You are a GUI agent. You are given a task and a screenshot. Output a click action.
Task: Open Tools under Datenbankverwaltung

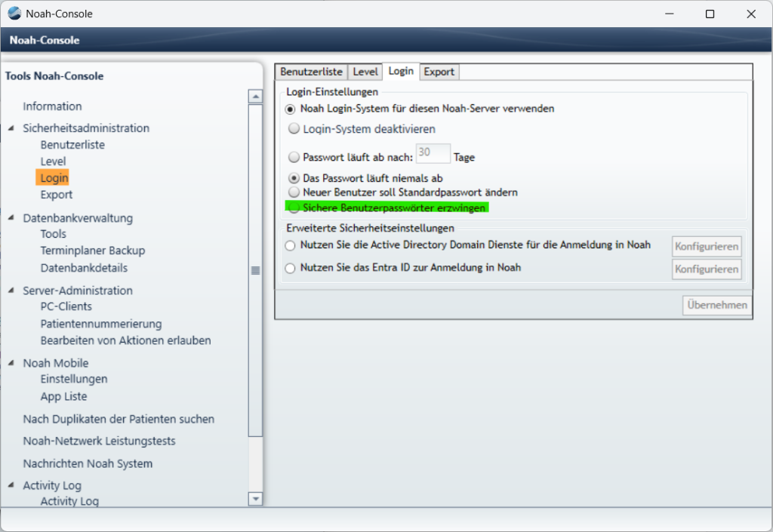54,234
